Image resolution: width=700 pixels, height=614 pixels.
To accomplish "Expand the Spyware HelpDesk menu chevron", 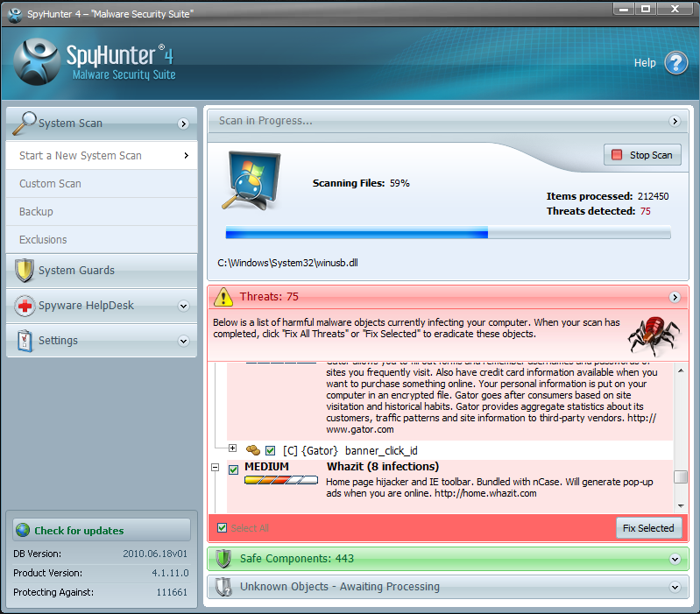I will 183,306.
